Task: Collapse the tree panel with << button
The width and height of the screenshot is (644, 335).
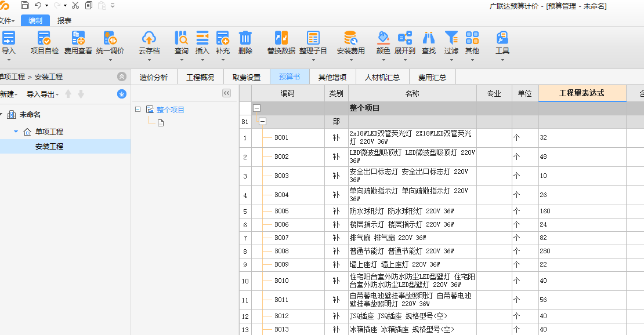Action: (226, 93)
